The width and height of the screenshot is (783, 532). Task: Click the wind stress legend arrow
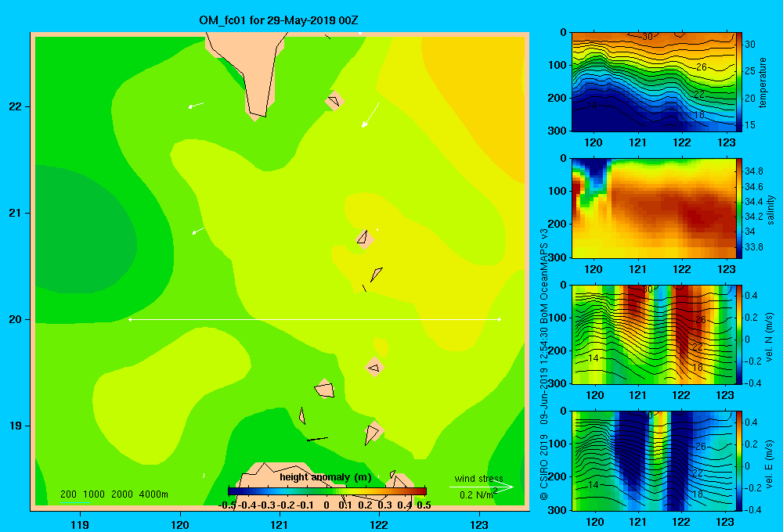coord(481,487)
